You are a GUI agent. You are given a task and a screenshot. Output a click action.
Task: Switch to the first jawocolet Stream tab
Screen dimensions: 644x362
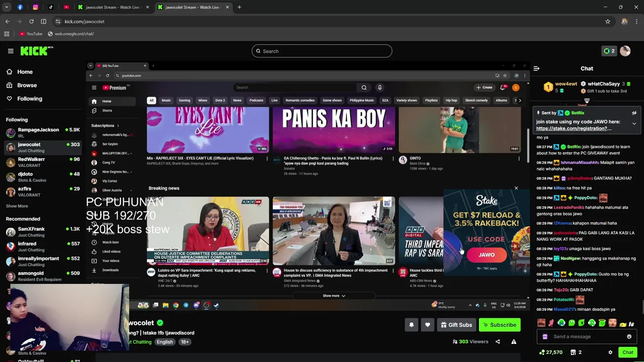pyautogui.click(x=113, y=7)
